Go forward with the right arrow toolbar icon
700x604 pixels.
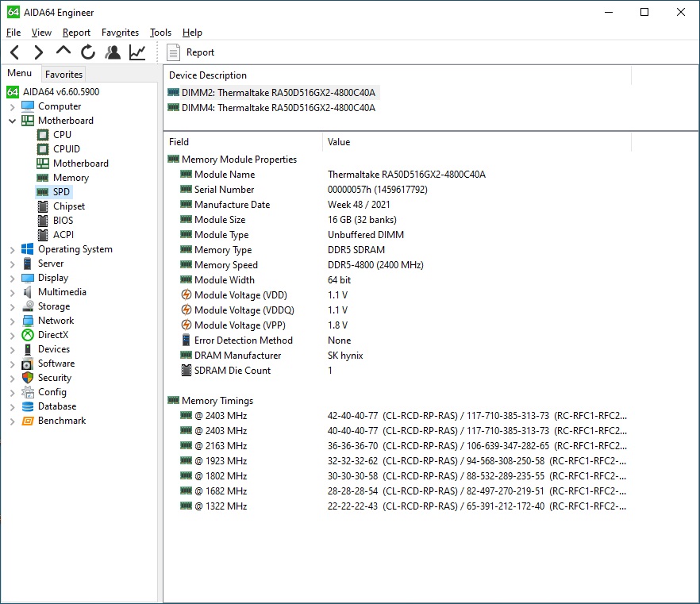click(39, 52)
